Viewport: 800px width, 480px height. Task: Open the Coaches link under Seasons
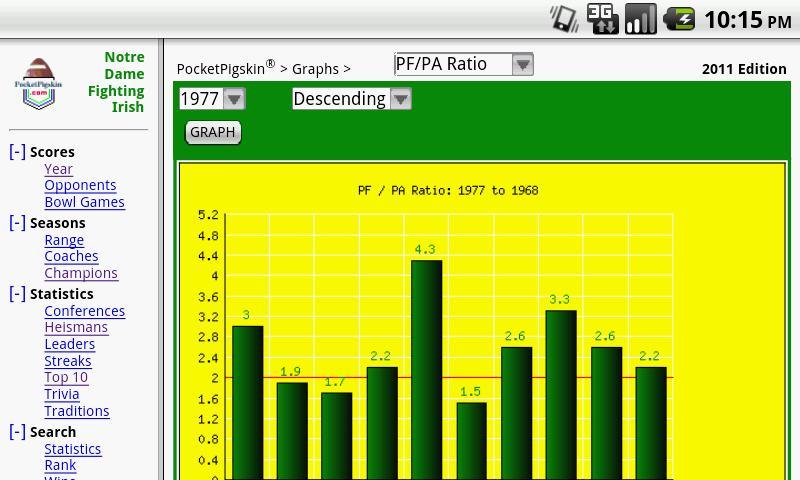click(x=71, y=256)
